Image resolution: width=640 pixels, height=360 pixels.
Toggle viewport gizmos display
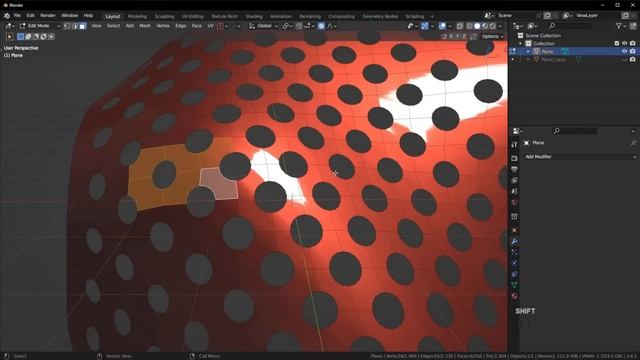(425, 26)
